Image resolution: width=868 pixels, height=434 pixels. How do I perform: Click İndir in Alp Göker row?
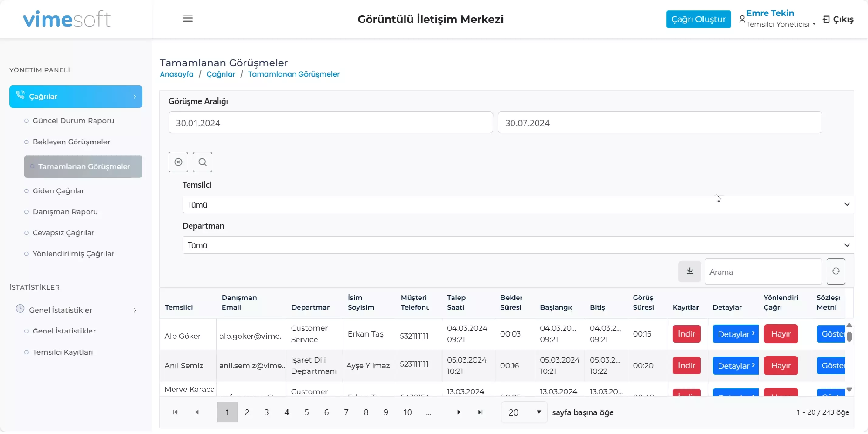(686, 333)
